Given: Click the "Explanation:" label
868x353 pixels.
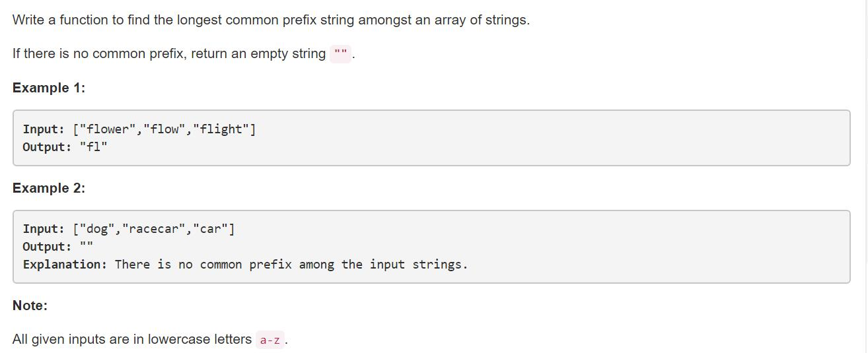Looking at the screenshot, I should (65, 265).
